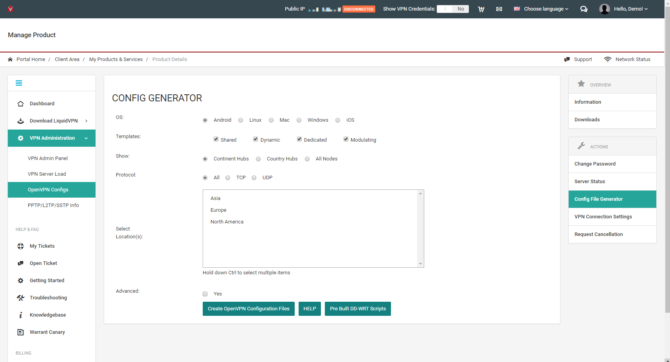Click the My Tickets lifebuoy icon
670x362 pixels.
[x=20, y=246]
